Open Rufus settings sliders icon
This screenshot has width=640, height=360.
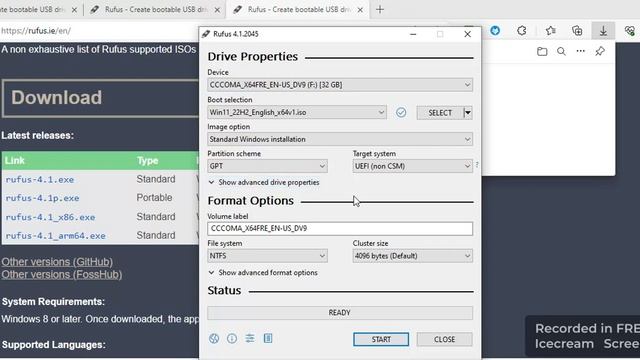(250, 338)
